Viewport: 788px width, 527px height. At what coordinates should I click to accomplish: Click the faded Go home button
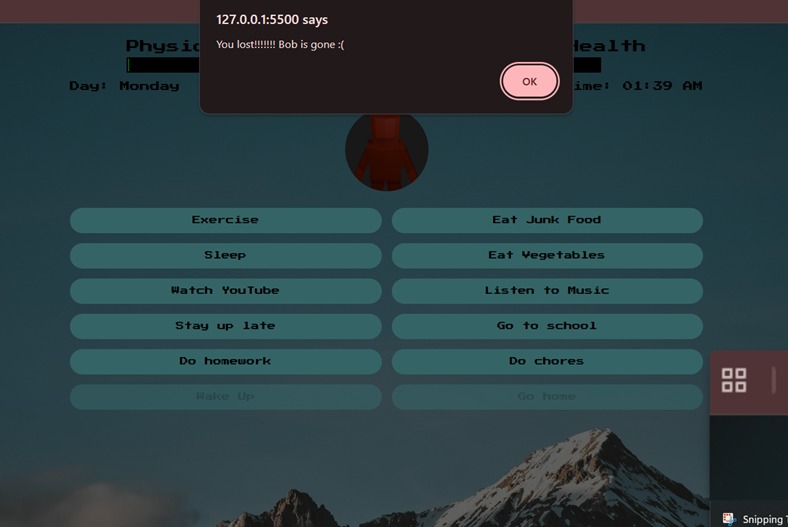coord(547,396)
